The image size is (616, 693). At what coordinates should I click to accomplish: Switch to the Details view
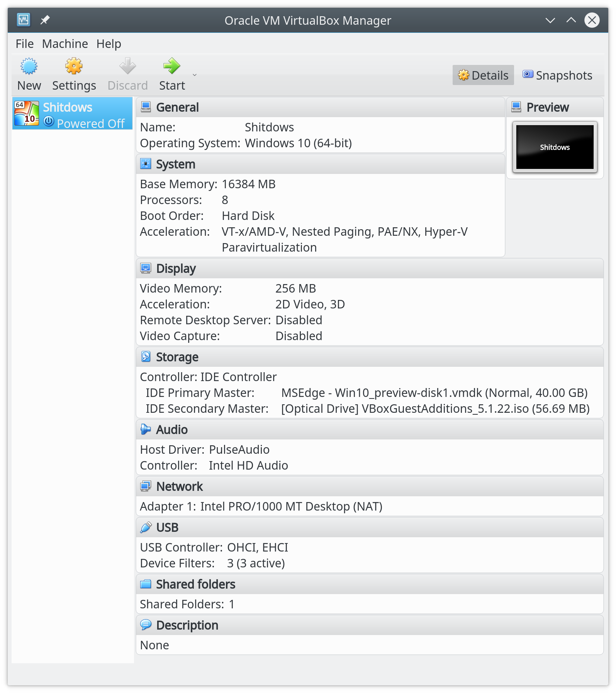483,75
